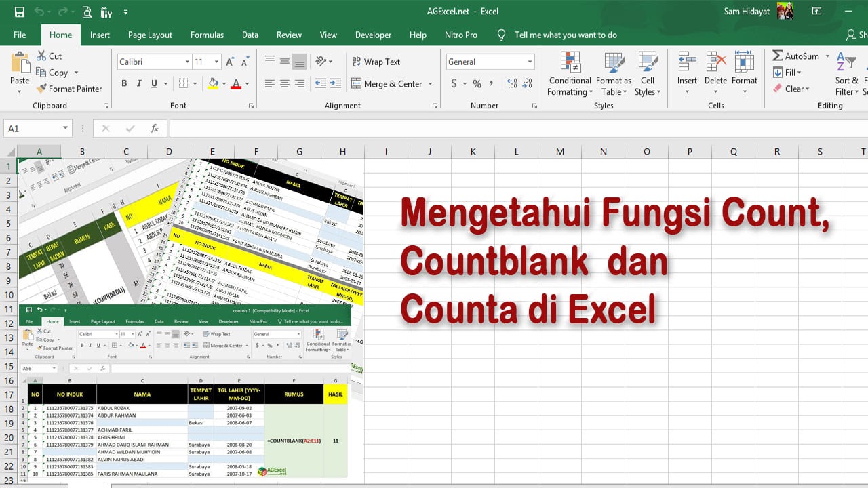Apply bottom vertical alignment
This screenshot has height=488, width=868.
click(x=300, y=61)
